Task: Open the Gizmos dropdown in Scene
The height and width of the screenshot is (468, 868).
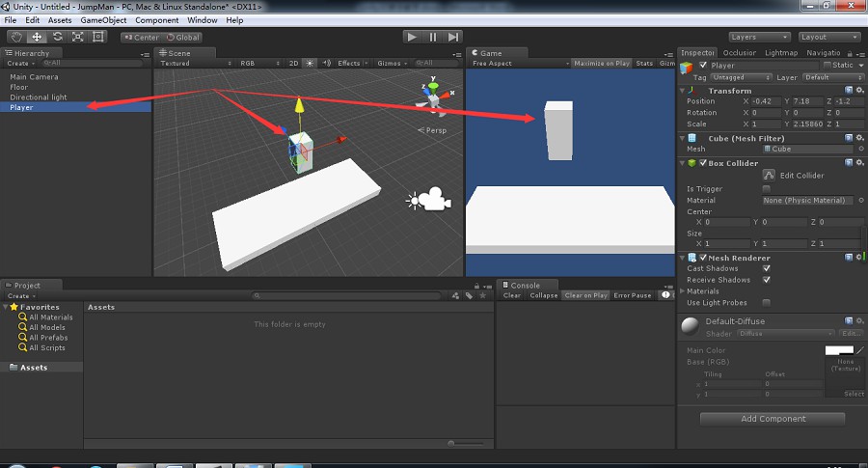Action: click(392, 63)
